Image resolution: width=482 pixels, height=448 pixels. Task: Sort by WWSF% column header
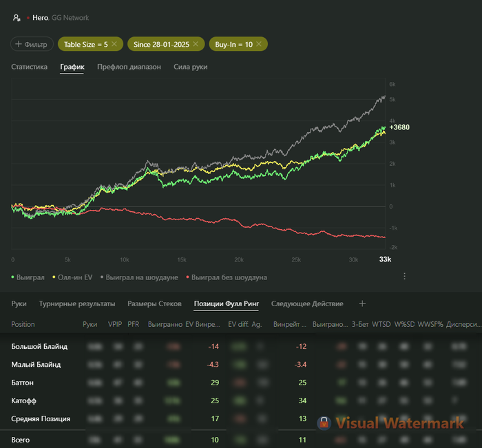tap(430, 324)
